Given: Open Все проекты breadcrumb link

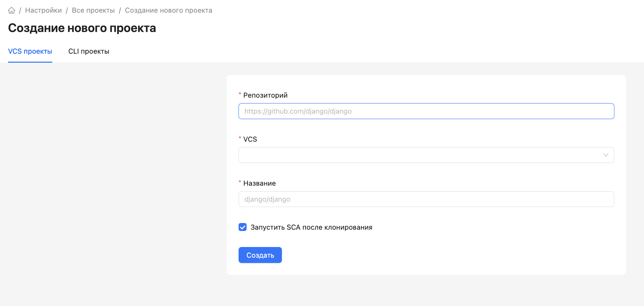Looking at the screenshot, I should coord(93,10).
